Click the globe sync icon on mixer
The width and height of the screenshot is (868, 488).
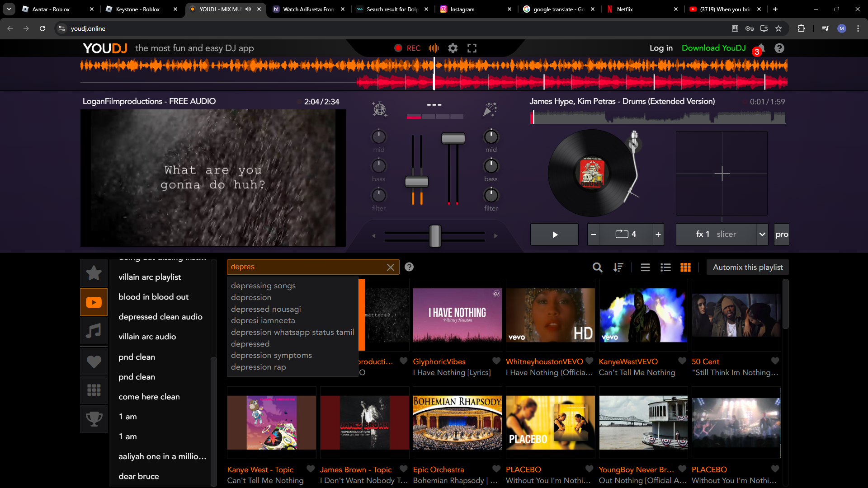(x=379, y=109)
